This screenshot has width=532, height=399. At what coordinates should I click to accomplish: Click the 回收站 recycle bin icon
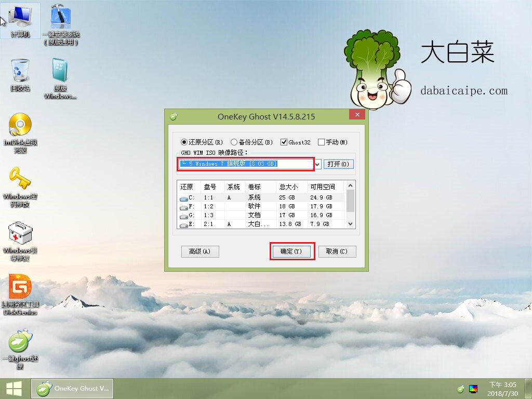coord(20,72)
